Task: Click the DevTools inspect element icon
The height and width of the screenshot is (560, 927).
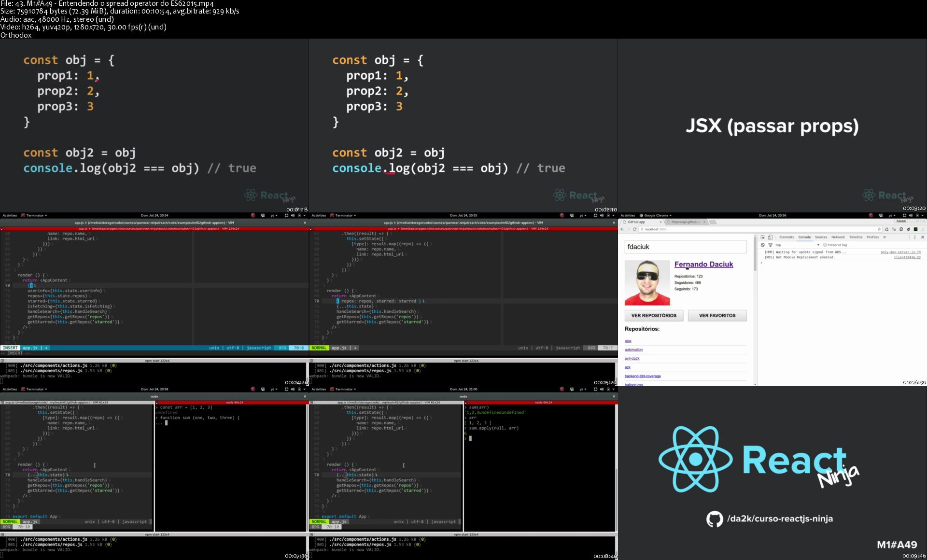Action: coord(763,237)
